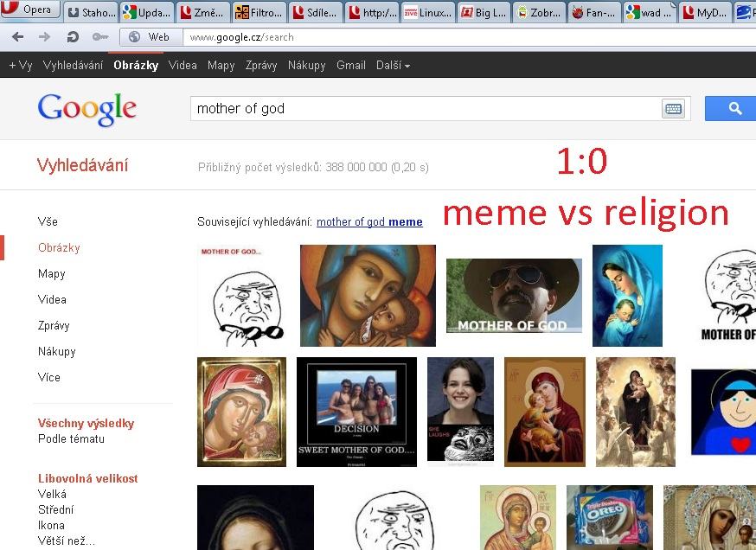
Task: Select Mapy in the left sidebar
Action: click(x=52, y=274)
